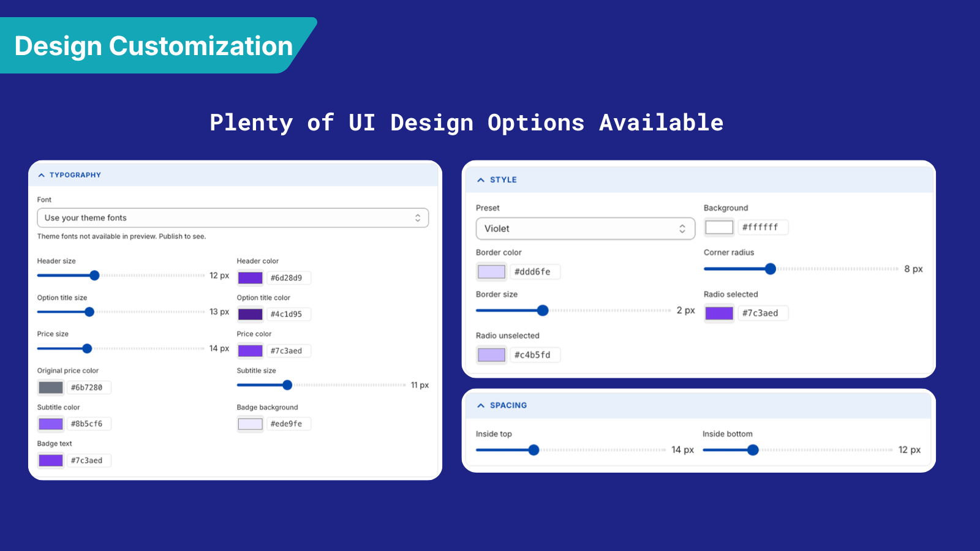
Task: Click the Price color swatch
Action: pyautogui.click(x=251, y=351)
